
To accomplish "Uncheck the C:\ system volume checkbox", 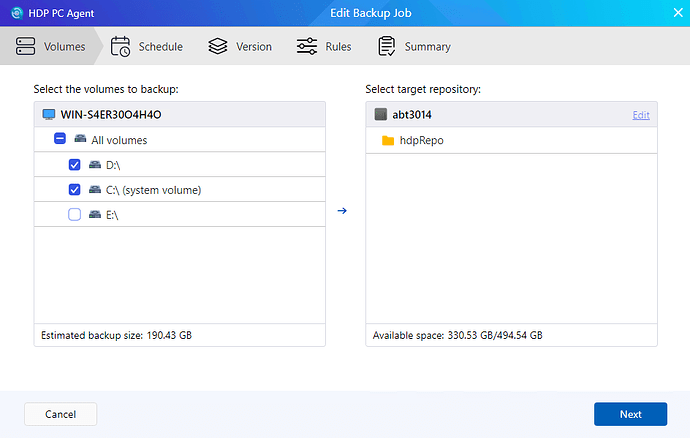I will pos(74,190).
